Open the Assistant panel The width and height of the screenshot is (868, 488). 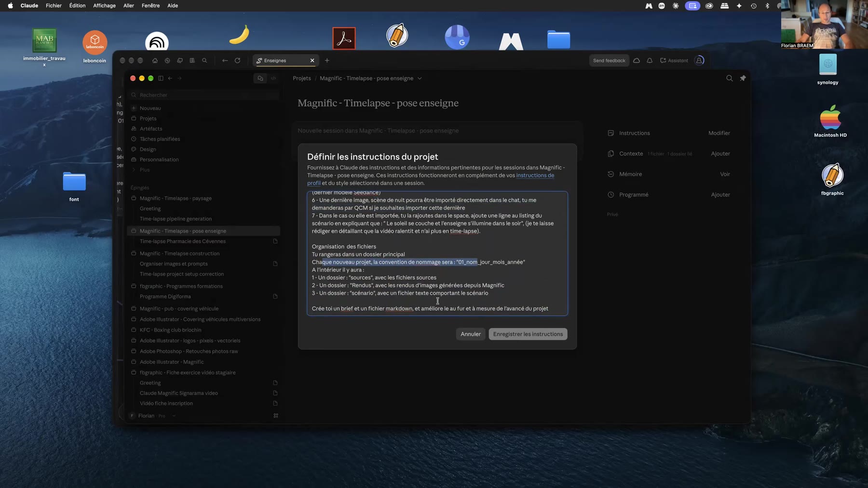tap(674, 61)
